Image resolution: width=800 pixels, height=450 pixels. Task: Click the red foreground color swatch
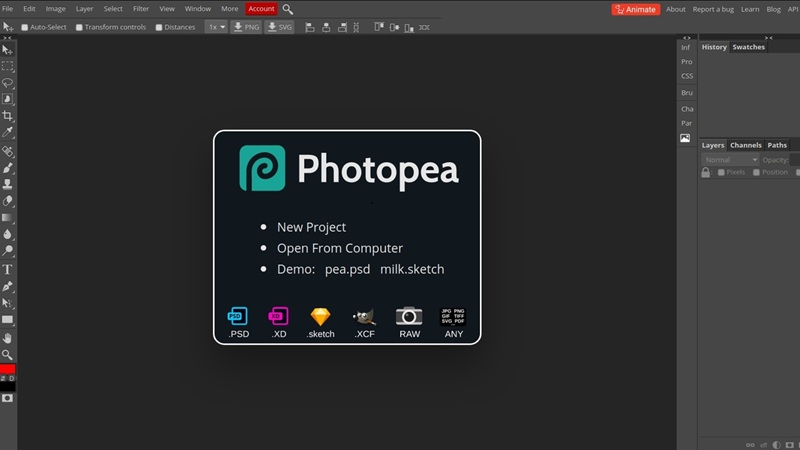click(x=7, y=369)
